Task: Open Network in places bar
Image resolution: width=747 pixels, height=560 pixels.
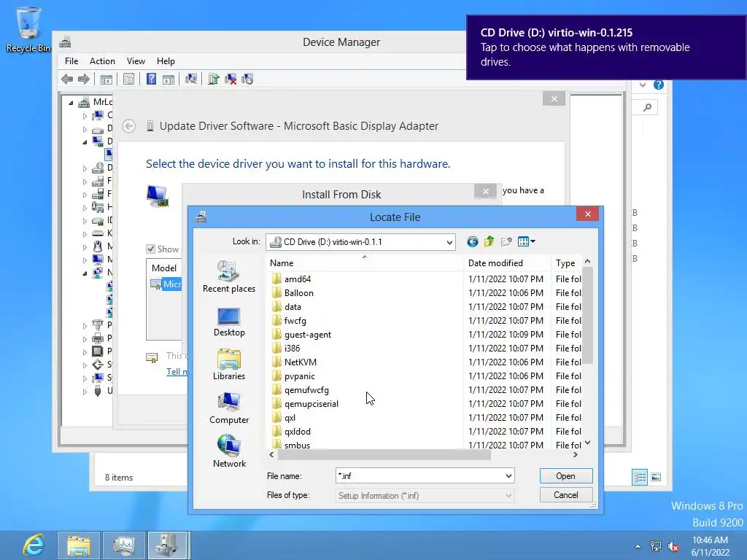Action: [228, 451]
